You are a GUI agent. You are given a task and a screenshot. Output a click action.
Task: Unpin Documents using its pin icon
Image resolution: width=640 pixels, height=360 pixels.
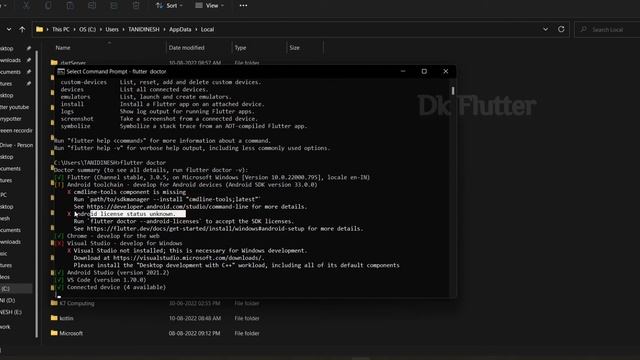pos(29,72)
